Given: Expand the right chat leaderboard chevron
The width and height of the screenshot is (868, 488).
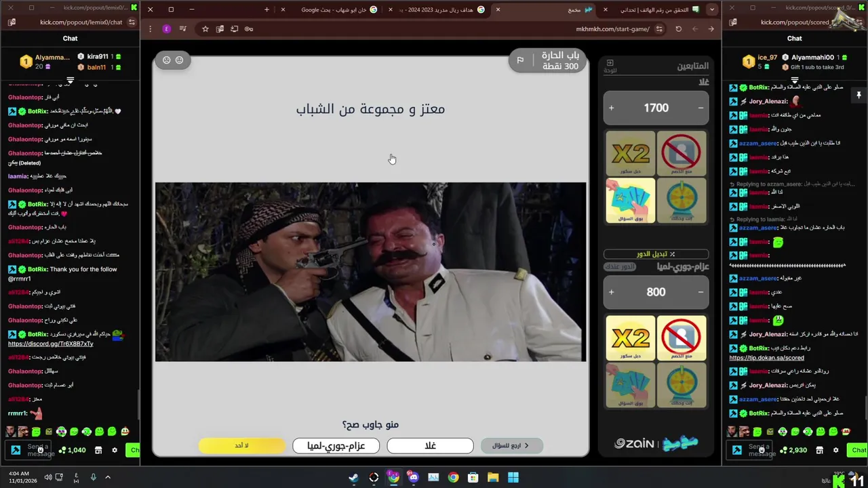Looking at the screenshot, I should pos(794,81).
